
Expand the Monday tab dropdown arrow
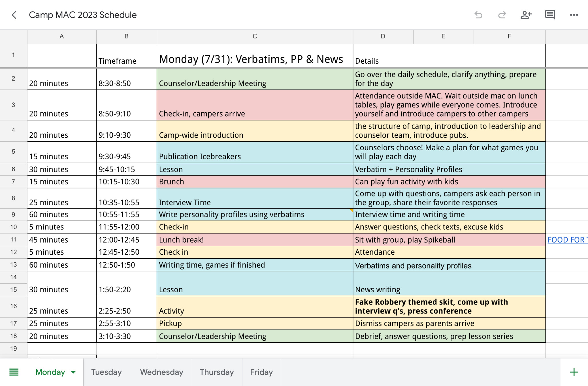coord(73,372)
